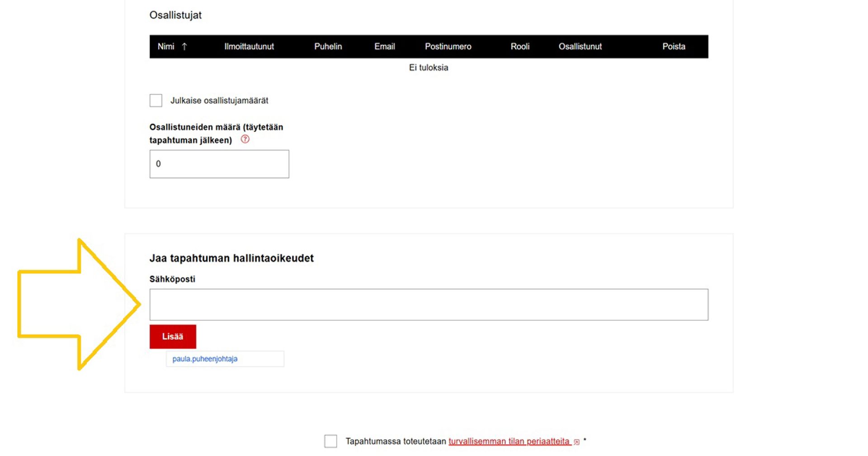Click the Puhelin column header
The width and height of the screenshot is (868, 456).
tap(328, 47)
